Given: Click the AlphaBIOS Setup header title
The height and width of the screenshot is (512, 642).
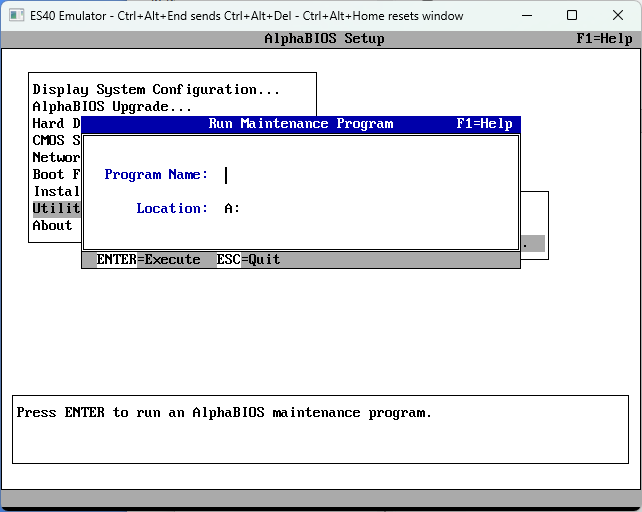Looking at the screenshot, I should (x=324, y=39).
